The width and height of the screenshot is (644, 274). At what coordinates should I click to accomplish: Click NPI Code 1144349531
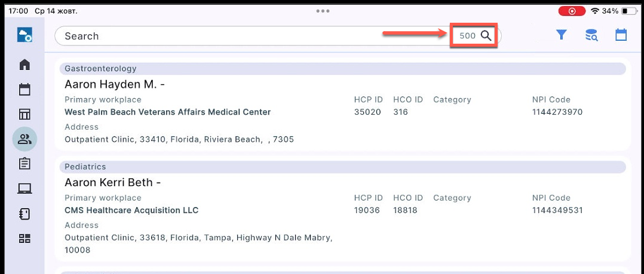pos(557,210)
